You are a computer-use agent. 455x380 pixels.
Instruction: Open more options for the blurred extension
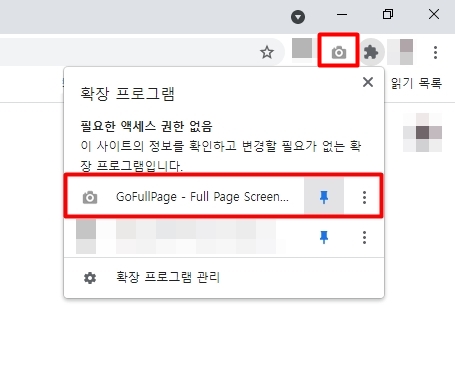pos(364,237)
